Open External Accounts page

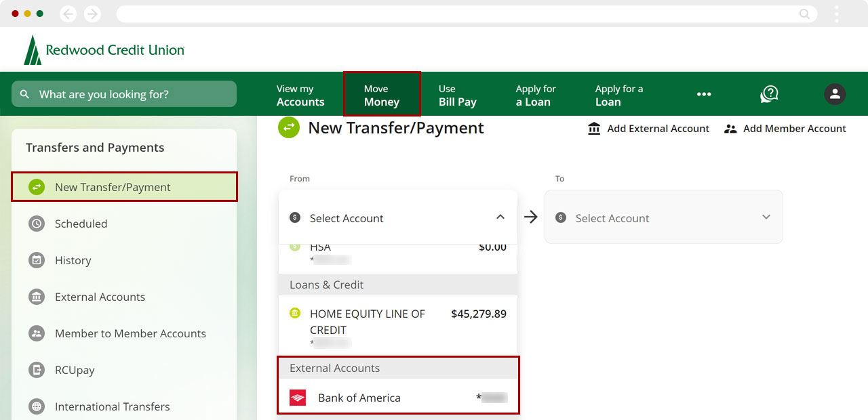(124, 297)
